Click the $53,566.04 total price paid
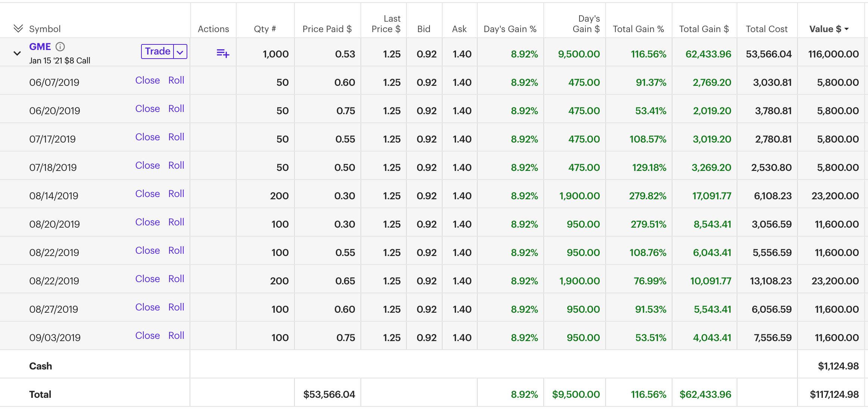868x409 pixels. point(329,394)
